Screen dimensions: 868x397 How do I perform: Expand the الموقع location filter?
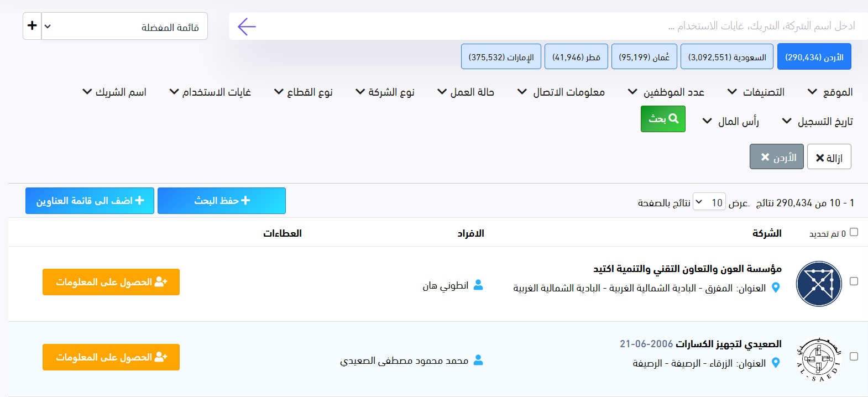pos(830,92)
